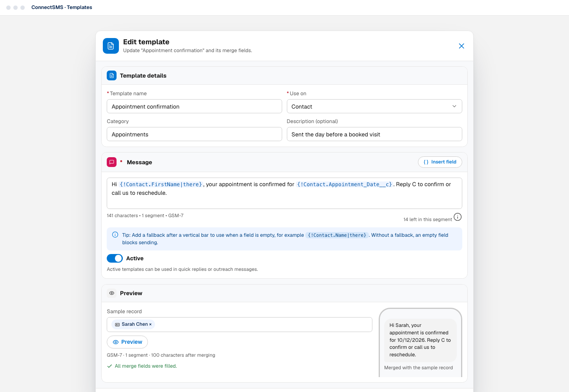Click the Use on chevron arrow

coord(454,106)
